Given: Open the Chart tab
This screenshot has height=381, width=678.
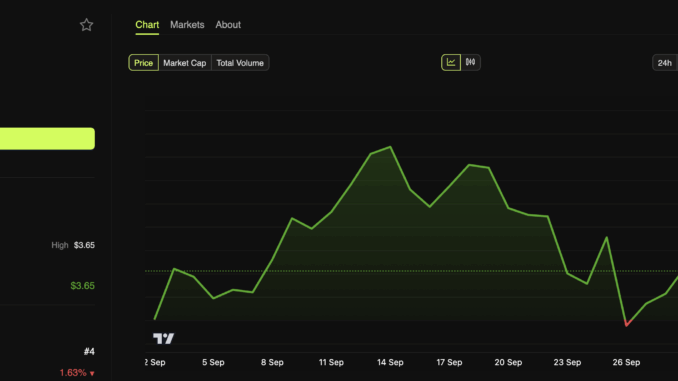Looking at the screenshot, I should 147,25.
